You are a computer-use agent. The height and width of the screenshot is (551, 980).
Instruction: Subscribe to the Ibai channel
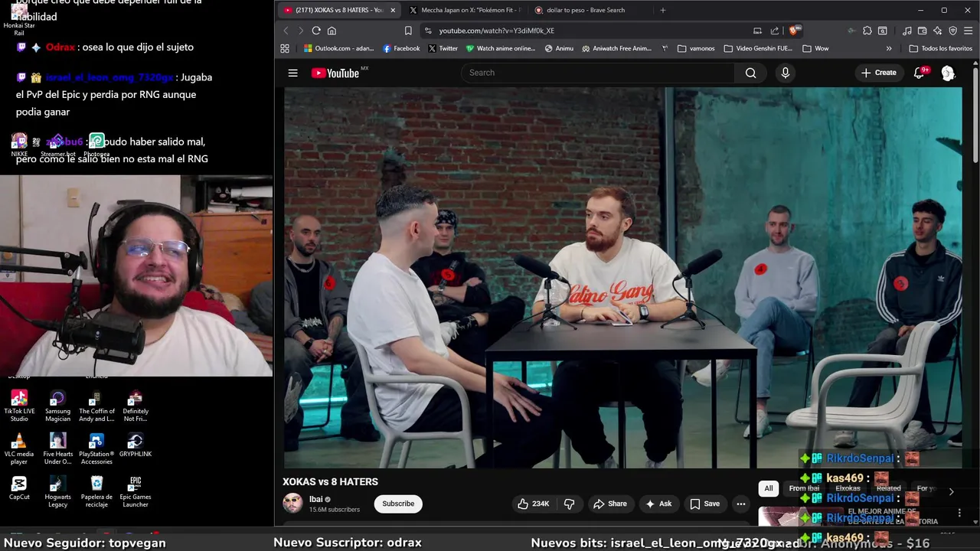click(398, 504)
